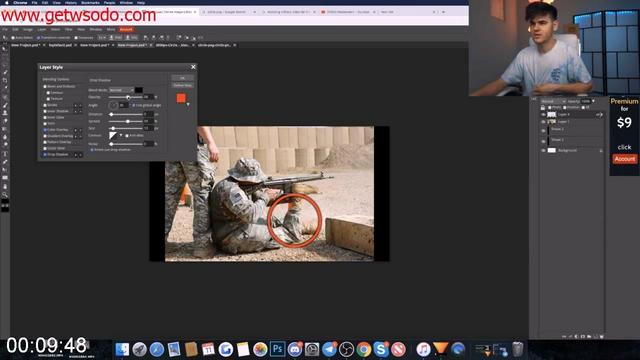640x360 pixels.
Task: Open Telegram from the dock
Action: 329,349
